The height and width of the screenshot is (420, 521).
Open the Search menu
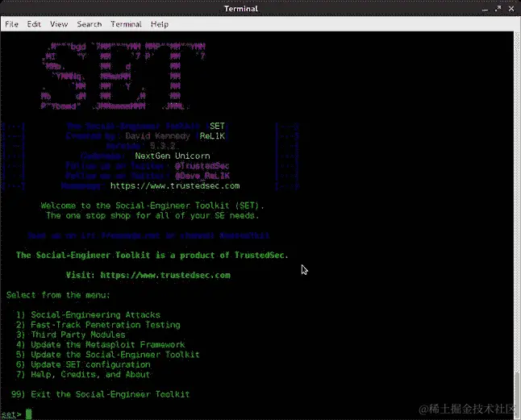90,24
